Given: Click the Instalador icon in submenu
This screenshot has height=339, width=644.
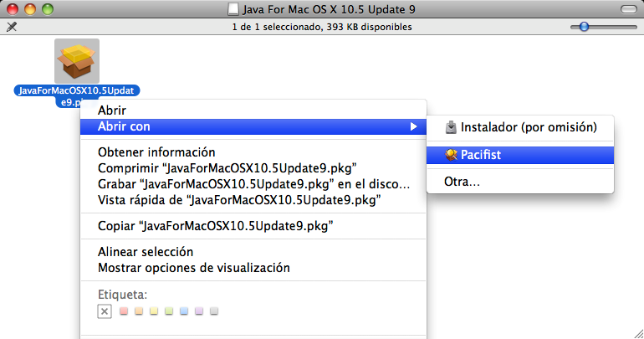Looking at the screenshot, I should [451, 127].
